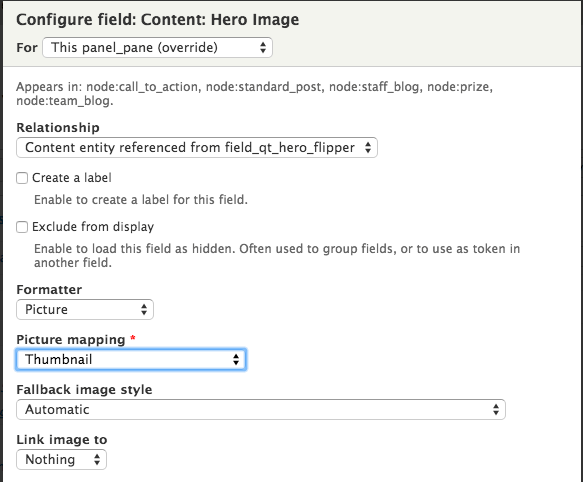
Task: Open the Formatter dropdown set to Picture
Action: click(x=85, y=309)
